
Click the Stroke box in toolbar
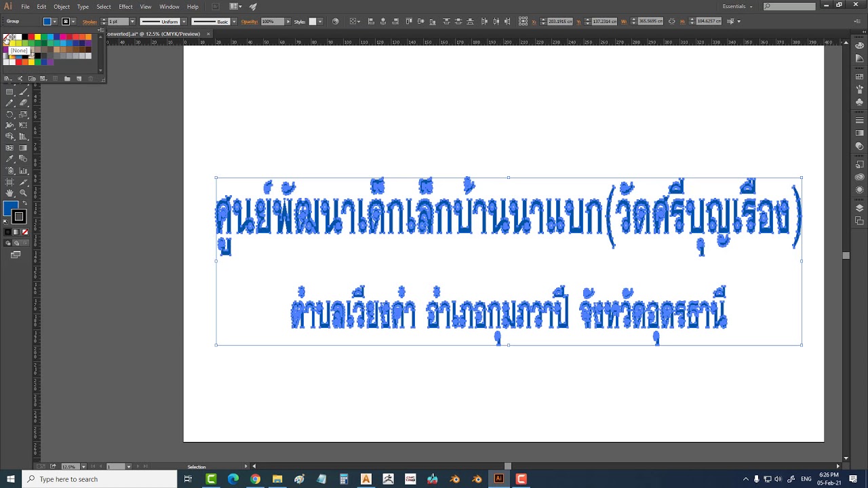[x=19, y=216]
